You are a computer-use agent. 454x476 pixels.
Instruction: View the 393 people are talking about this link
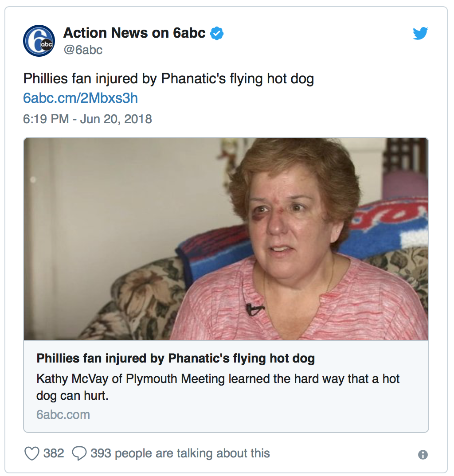point(180,453)
